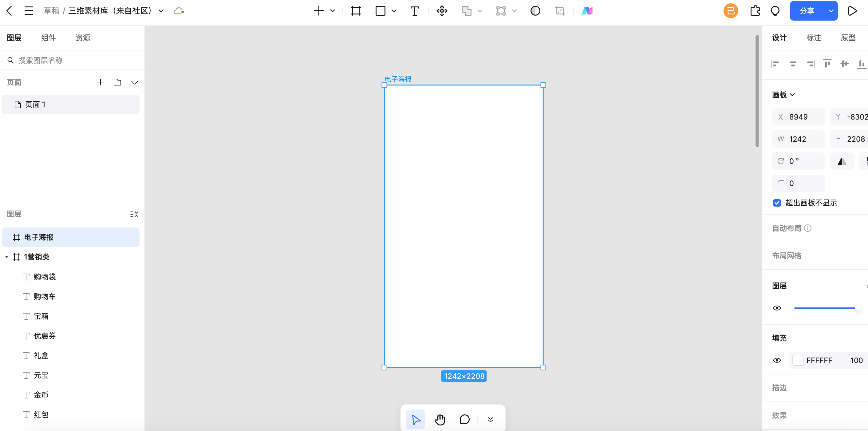The width and height of the screenshot is (868, 431).
Task: Click the cloud sync status icon
Action: point(178,11)
